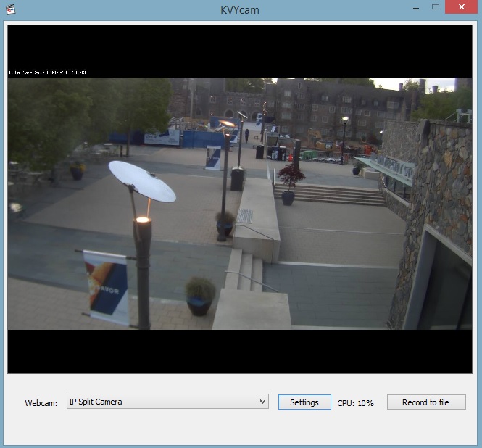
Task: Open the Settings dialog
Action: pyautogui.click(x=304, y=402)
